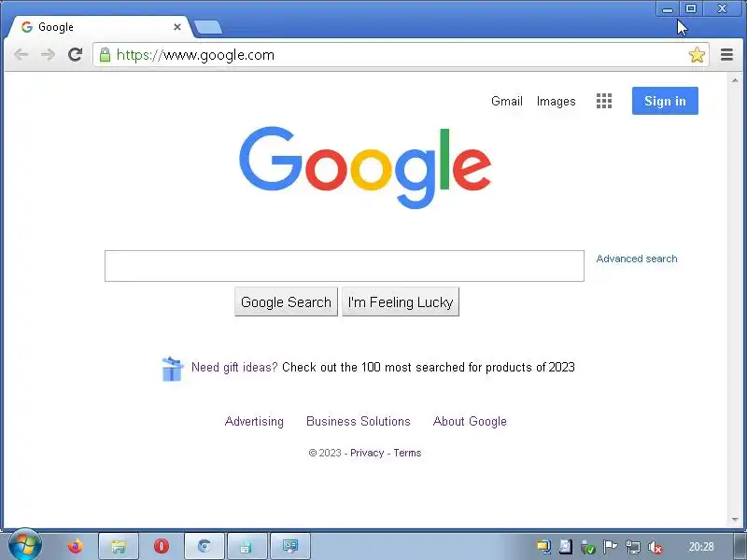This screenshot has width=747, height=560.
Task: Launch Opera from the taskbar
Action: pyautogui.click(x=162, y=546)
